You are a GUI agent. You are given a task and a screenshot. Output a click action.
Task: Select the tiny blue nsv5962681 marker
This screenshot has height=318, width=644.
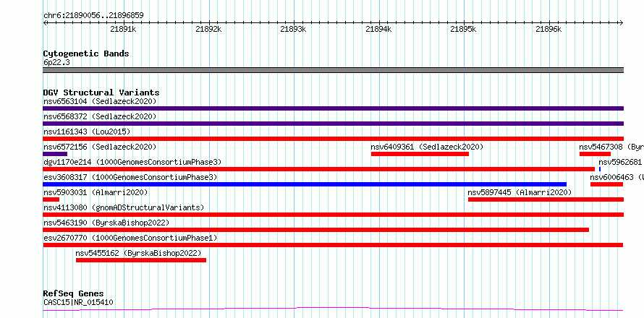[600, 169]
